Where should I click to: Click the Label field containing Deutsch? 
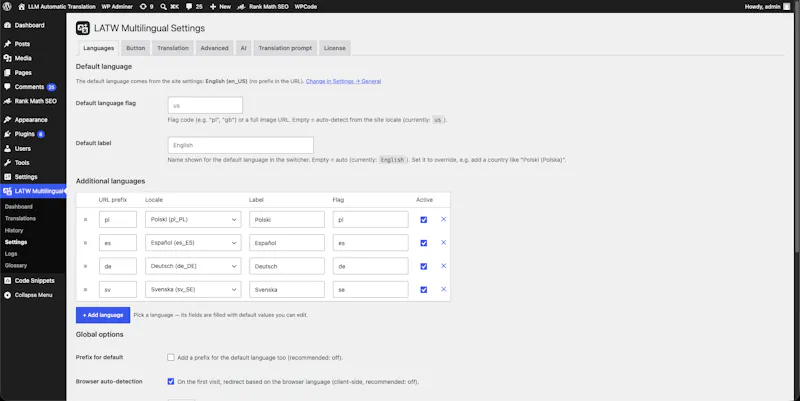287,266
